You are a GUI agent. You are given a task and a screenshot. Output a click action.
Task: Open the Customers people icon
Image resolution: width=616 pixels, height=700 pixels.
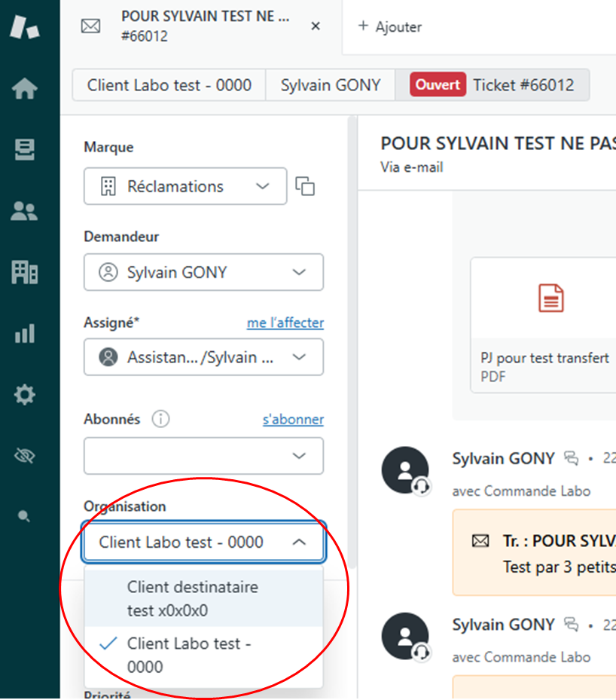(25, 212)
